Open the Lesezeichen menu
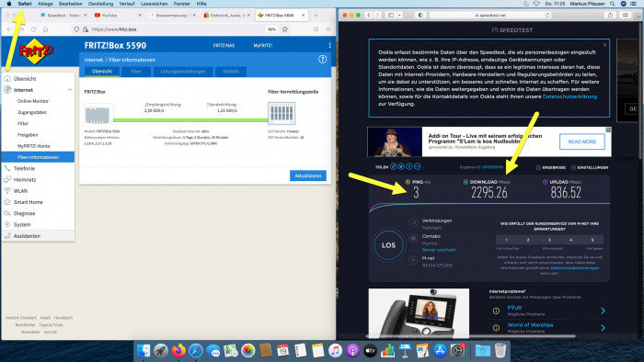 [154, 4]
